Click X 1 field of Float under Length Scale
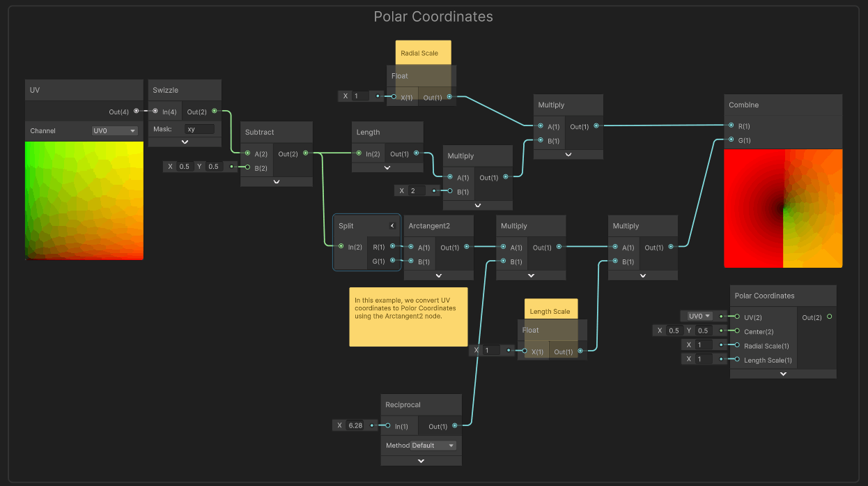Image resolution: width=868 pixels, height=486 pixels. click(x=492, y=351)
